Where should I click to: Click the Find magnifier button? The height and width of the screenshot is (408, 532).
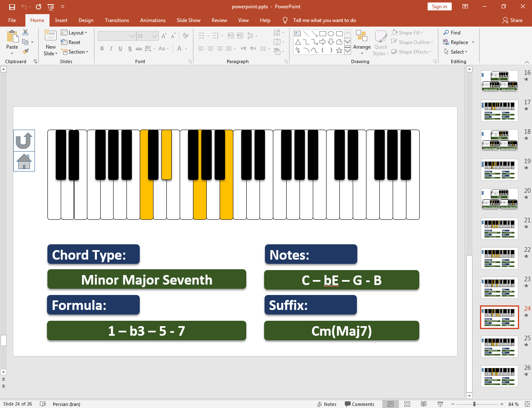452,33
